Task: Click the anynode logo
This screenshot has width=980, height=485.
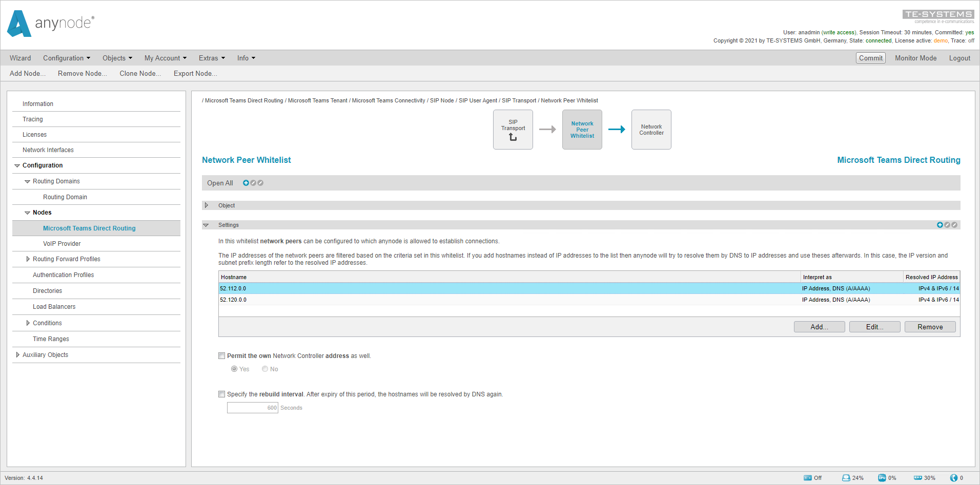Action: 50,24
